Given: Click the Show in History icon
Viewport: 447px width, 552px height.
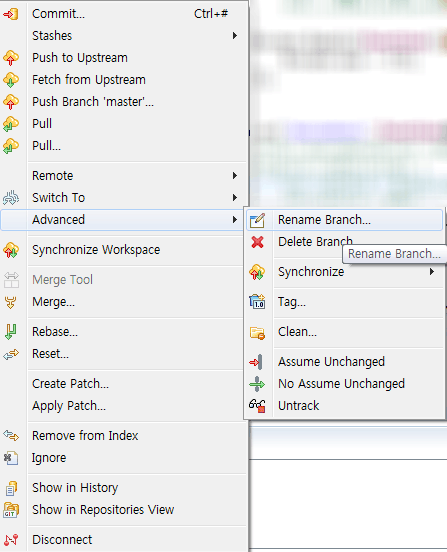Looking at the screenshot, I should click(11, 488).
